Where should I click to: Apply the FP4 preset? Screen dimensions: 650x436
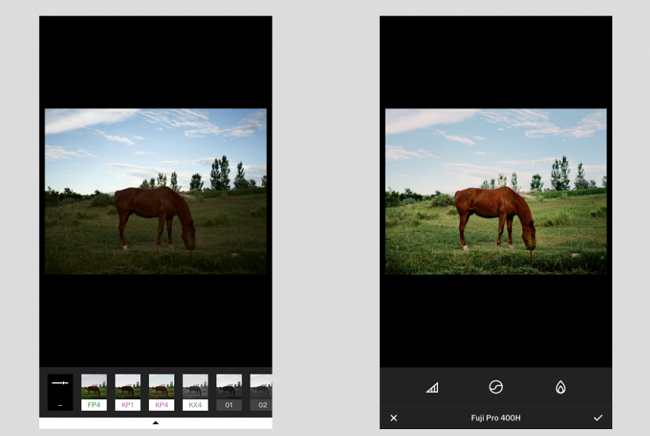[x=94, y=392]
